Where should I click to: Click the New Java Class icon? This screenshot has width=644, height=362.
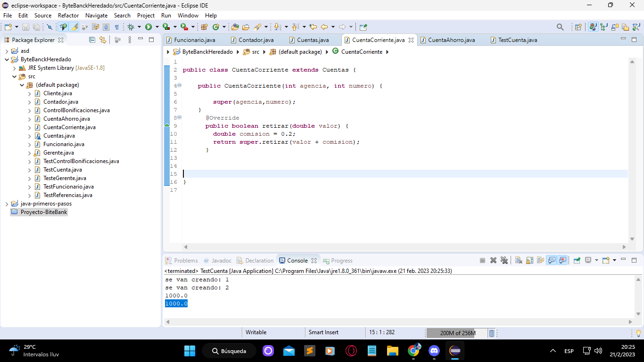coord(216,27)
